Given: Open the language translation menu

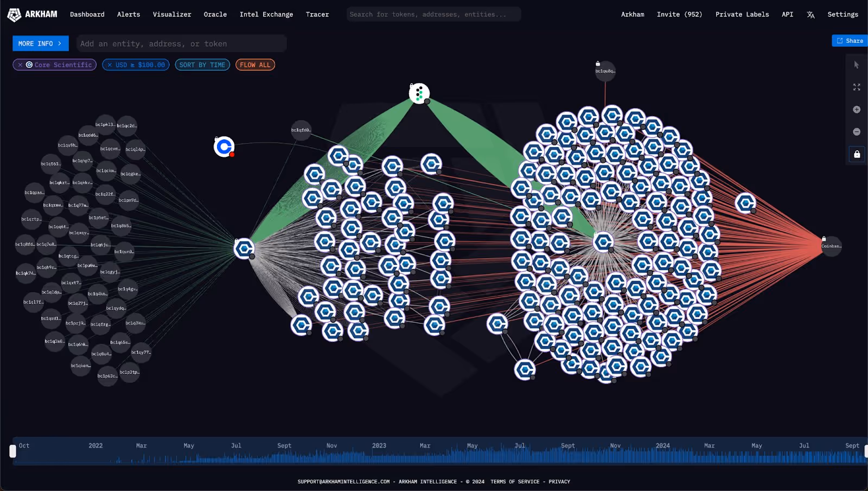Looking at the screenshot, I should [810, 15].
